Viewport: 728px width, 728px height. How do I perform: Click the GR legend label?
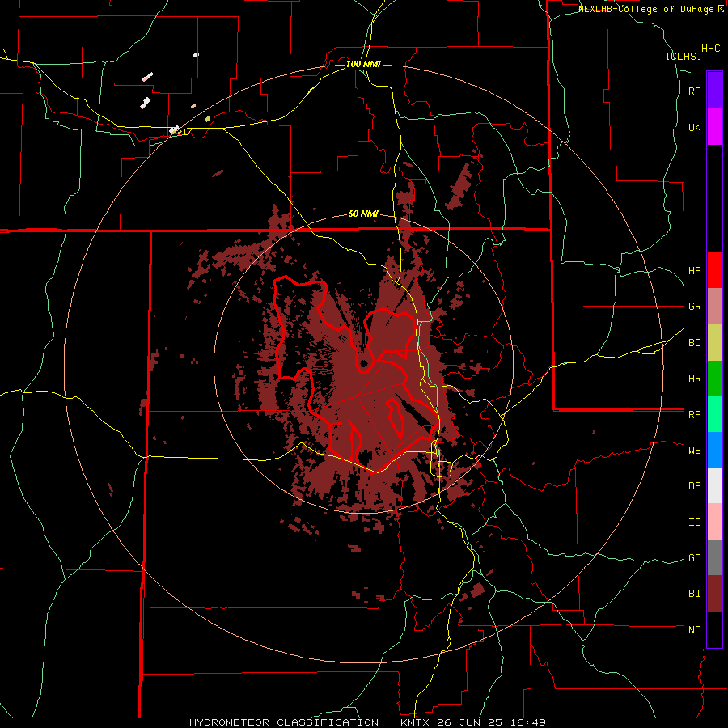(694, 307)
